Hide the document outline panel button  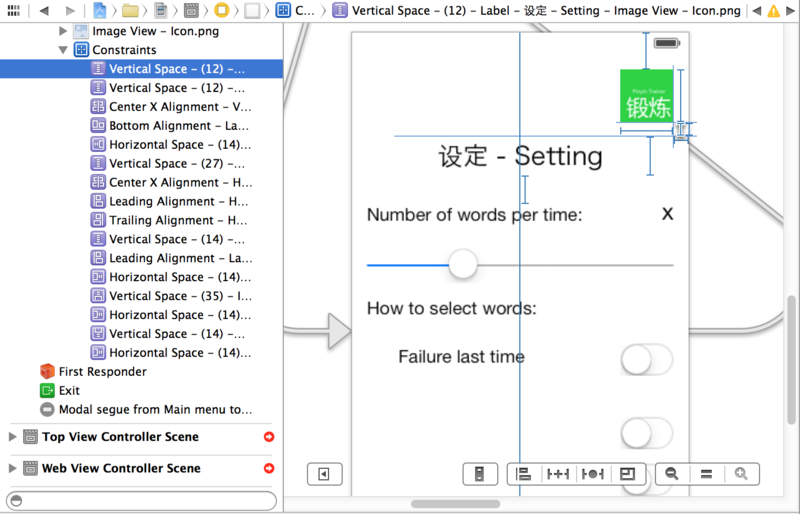[x=324, y=474]
